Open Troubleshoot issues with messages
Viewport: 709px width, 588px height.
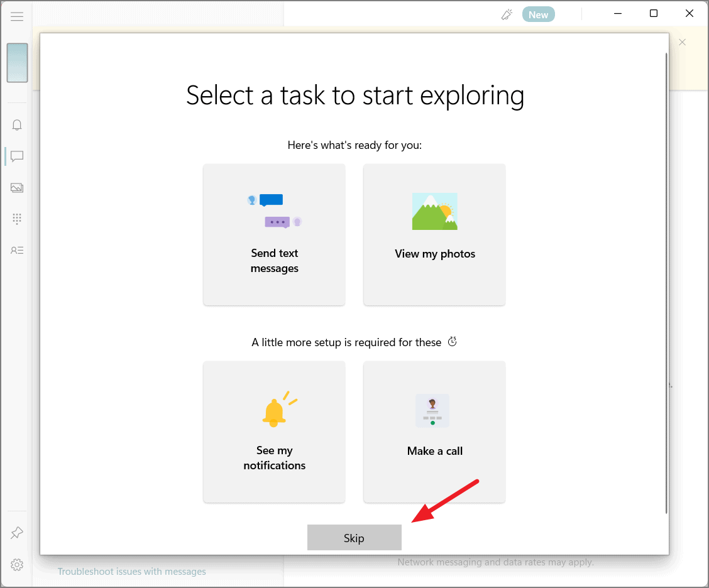(131, 571)
